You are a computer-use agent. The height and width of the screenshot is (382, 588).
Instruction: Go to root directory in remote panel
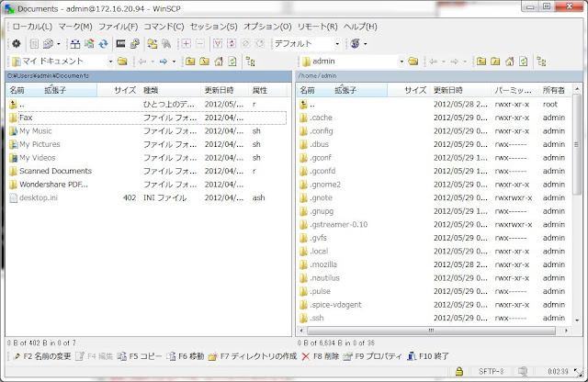[x=495, y=62]
